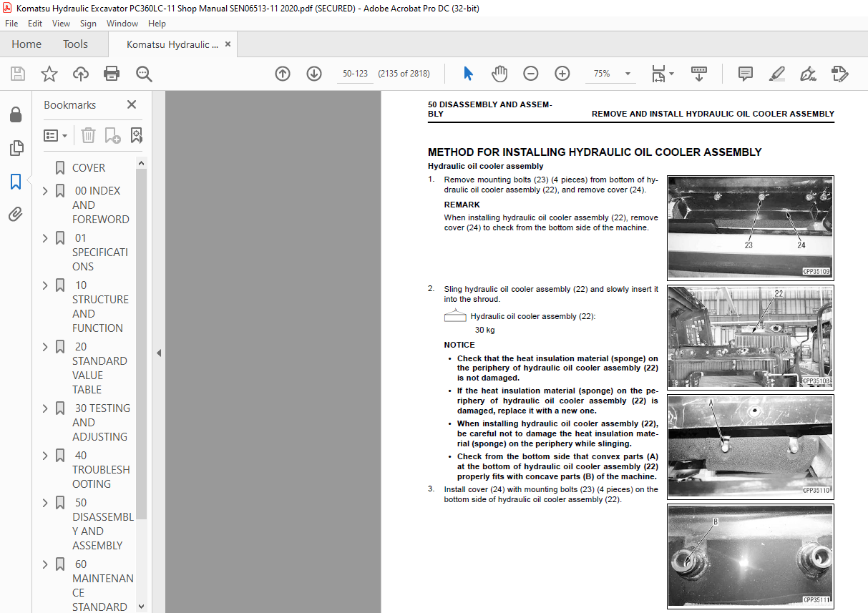The height and width of the screenshot is (613, 868).
Task: Open the Find text magnifier tool
Action: 144,74
